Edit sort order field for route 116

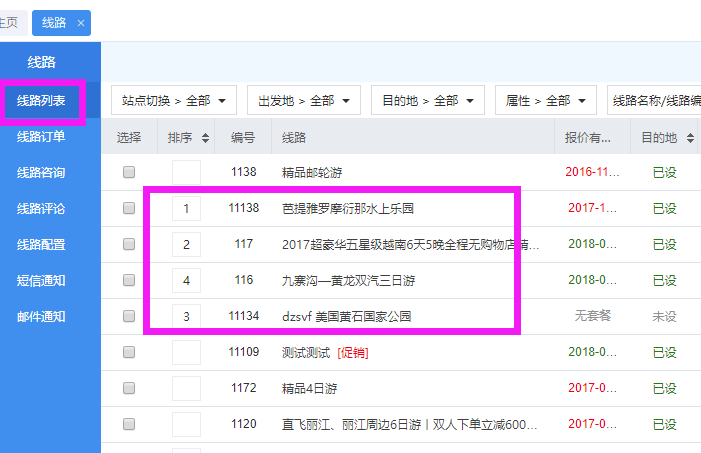point(186,280)
